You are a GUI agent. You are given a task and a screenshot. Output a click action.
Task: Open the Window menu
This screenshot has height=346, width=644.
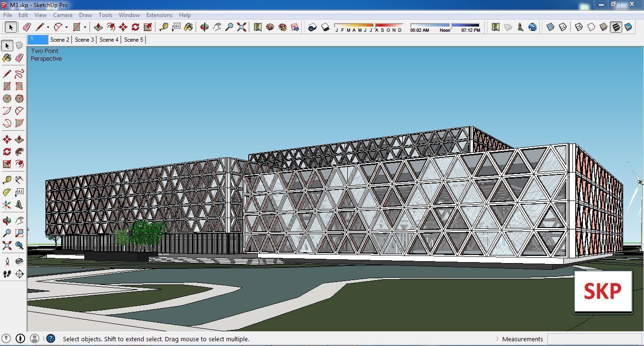(x=129, y=15)
